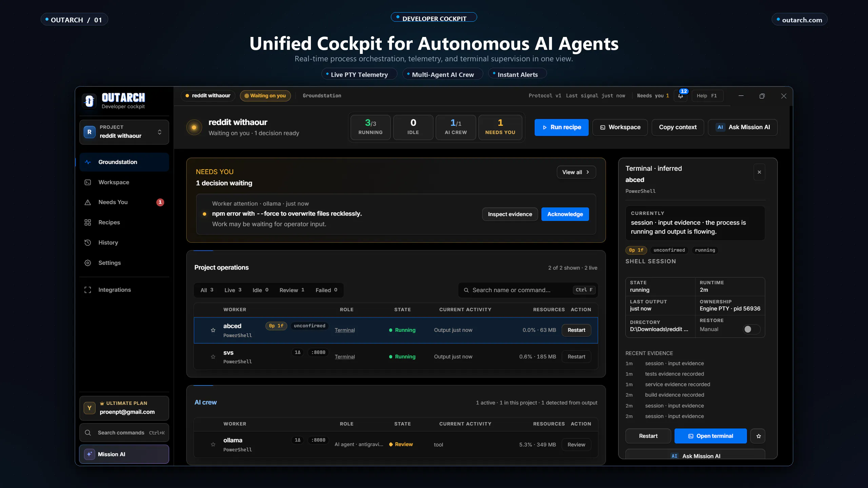Click the Search name or command field
868x488 pixels.
pyautogui.click(x=528, y=290)
